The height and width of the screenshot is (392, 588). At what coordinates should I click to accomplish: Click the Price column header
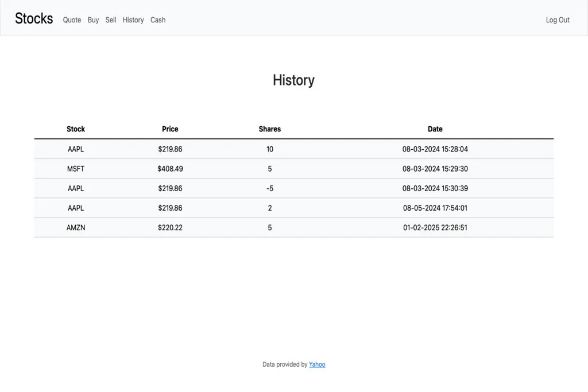pos(170,129)
